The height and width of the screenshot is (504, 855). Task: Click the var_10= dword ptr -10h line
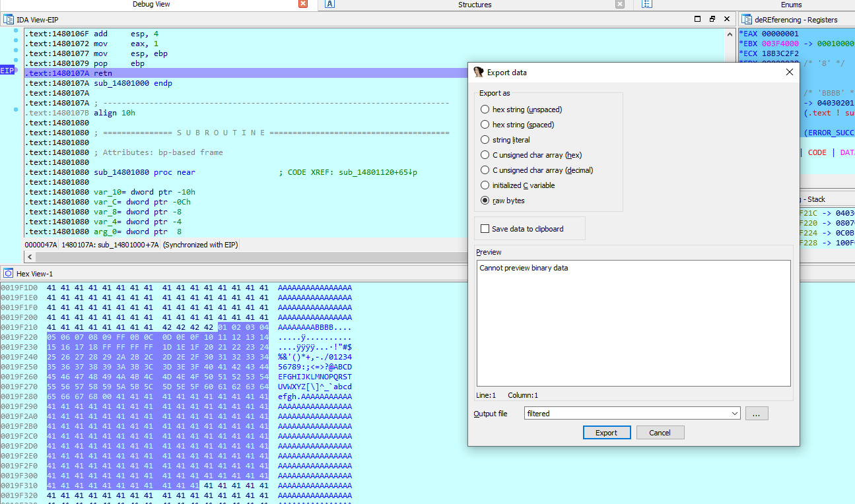(x=145, y=192)
